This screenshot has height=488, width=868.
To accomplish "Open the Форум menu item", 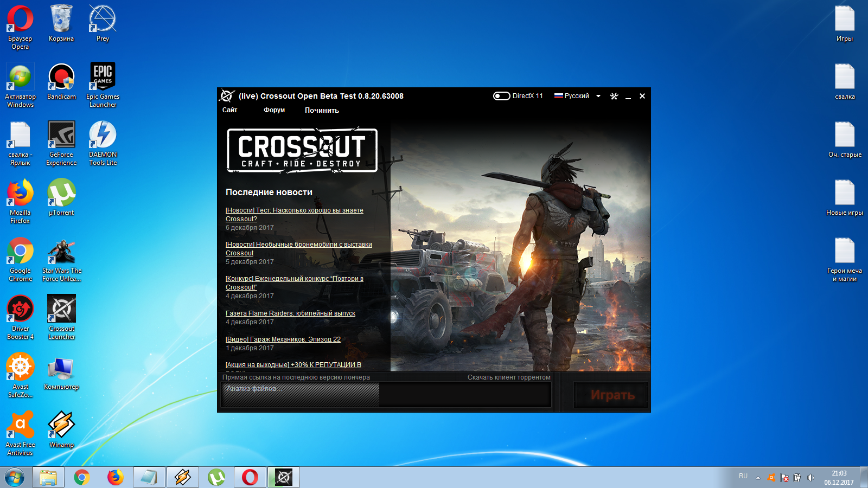I will 275,110.
